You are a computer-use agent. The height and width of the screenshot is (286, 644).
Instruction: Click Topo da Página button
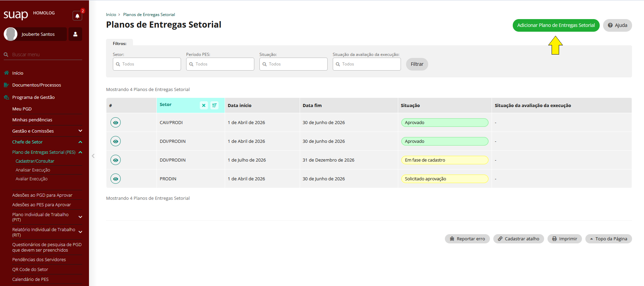[609, 239]
